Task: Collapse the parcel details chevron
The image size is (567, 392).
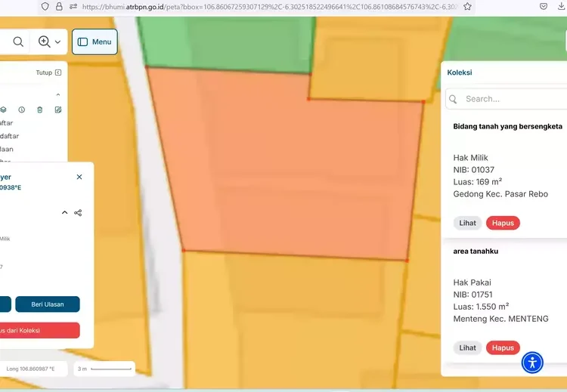Action: coord(64,213)
